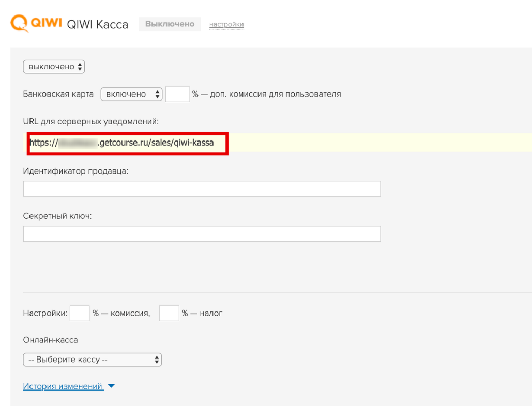Click the URL для серверных уведомлений label
Viewport: 532px width, 406px height.
tap(90, 122)
